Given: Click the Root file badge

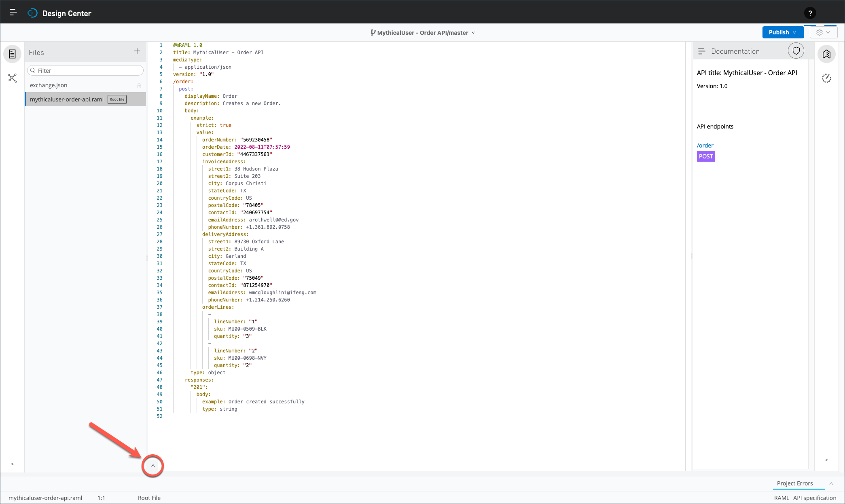Looking at the screenshot, I should click(x=117, y=99).
